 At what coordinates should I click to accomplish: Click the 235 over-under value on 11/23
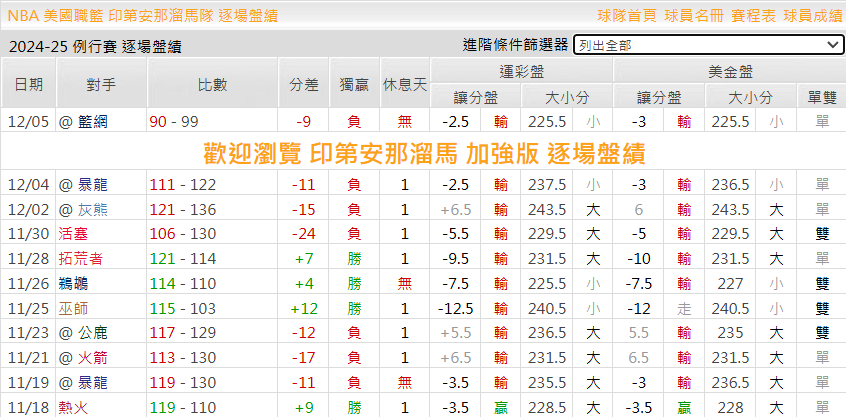(x=730, y=333)
